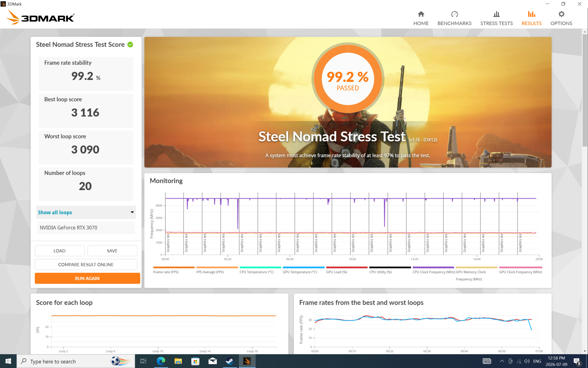Open News and interests taskbar icon
Viewport: 588px width, 368px height.
487,361
